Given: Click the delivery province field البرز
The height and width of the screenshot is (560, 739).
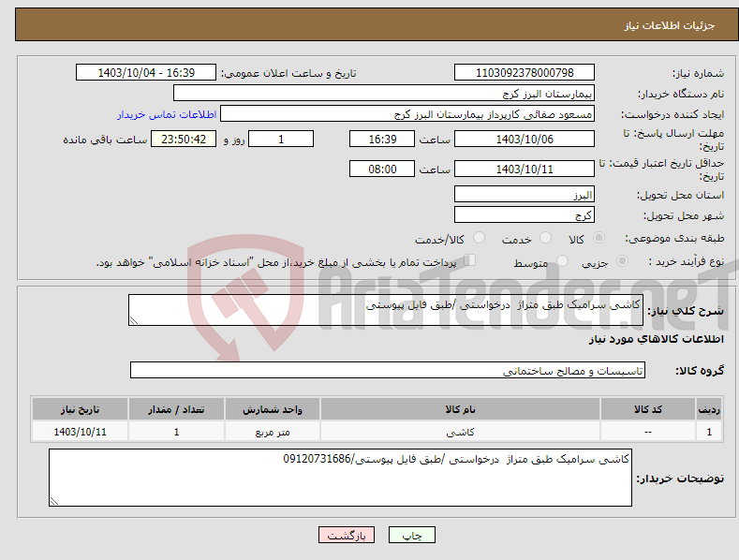Looking at the screenshot, I should (525, 194).
